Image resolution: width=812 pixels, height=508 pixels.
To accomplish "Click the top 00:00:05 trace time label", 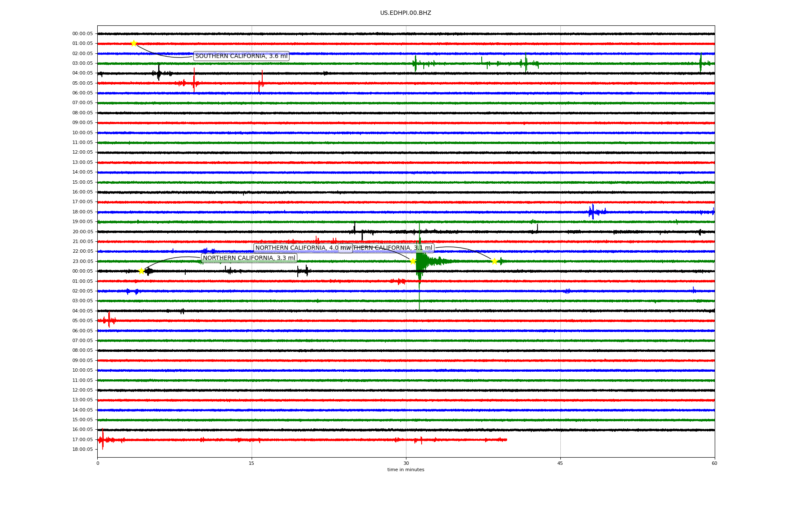I will click(x=82, y=34).
